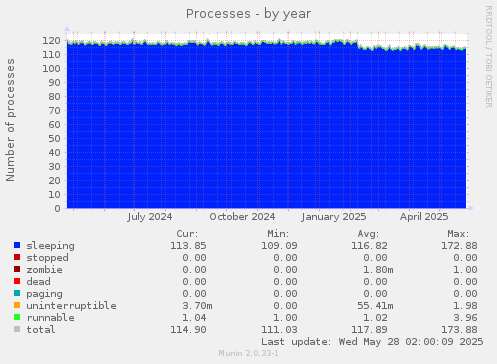497x364 pixels.
Task: Select the 'total' legend label
Action: 41,330
